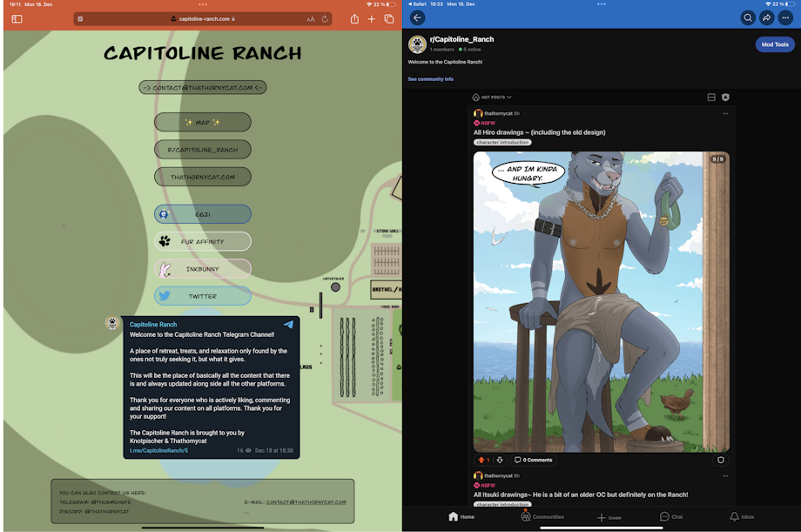Open the R/CAPITOLINE_RANCH link button
The image size is (801, 532).
tap(203, 150)
